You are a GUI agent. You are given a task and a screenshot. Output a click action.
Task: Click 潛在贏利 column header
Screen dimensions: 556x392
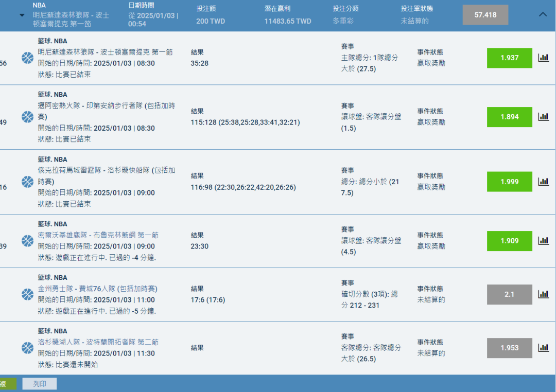tap(277, 9)
